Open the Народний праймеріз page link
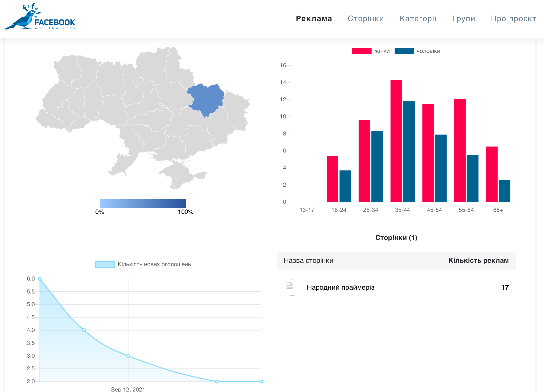544x392 pixels. coord(340,287)
